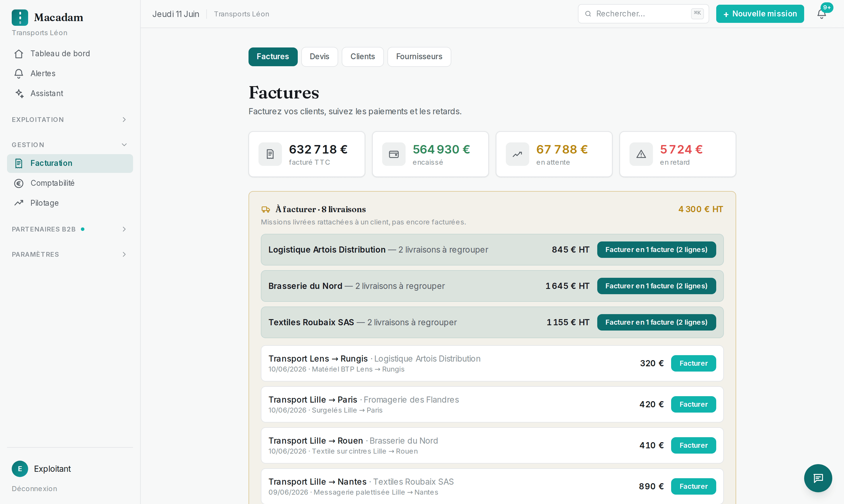Click the ⌘K shortcut badge
The height and width of the screenshot is (504, 844).
[697, 13]
